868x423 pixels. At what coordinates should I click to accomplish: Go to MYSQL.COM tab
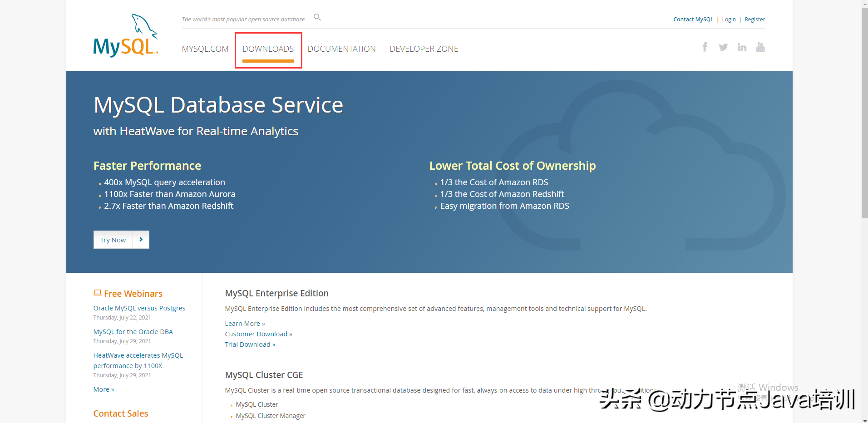[x=205, y=49]
